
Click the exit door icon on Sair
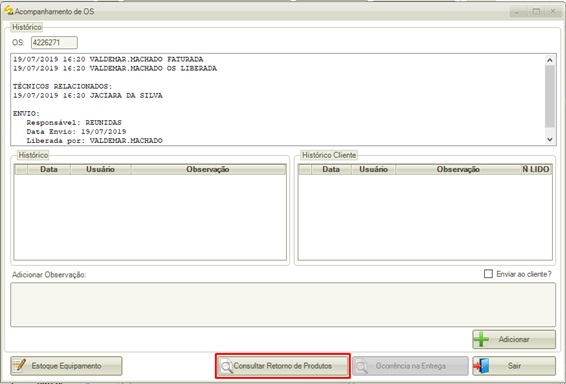[482, 366]
